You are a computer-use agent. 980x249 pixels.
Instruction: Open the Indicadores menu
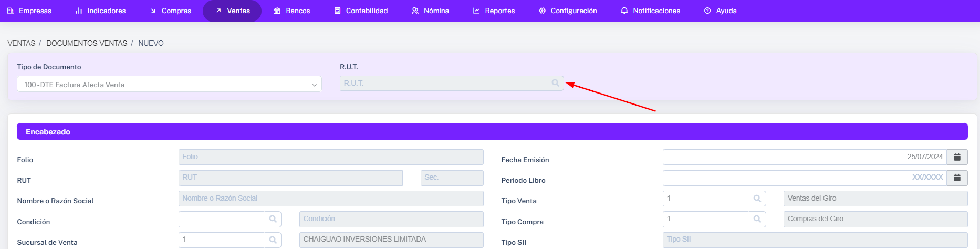click(x=100, y=11)
